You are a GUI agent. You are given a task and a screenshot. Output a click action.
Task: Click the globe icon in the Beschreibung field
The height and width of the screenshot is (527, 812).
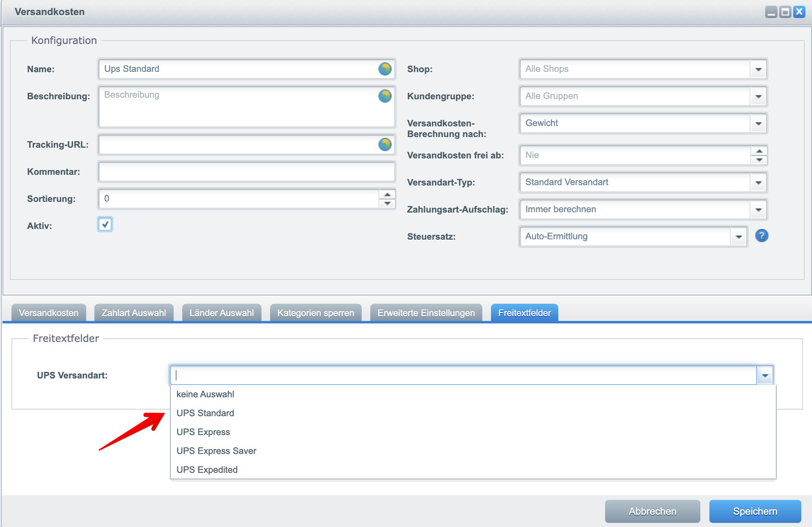(x=385, y=96)
